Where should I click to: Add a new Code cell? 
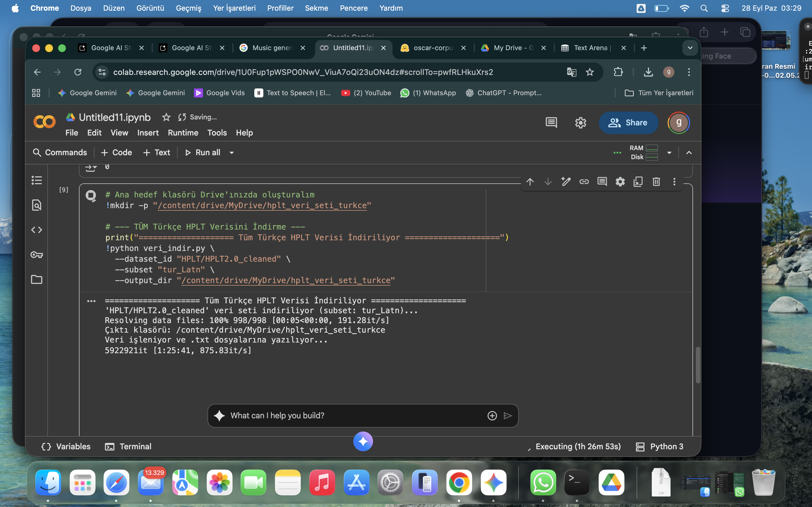pos(116,153)
